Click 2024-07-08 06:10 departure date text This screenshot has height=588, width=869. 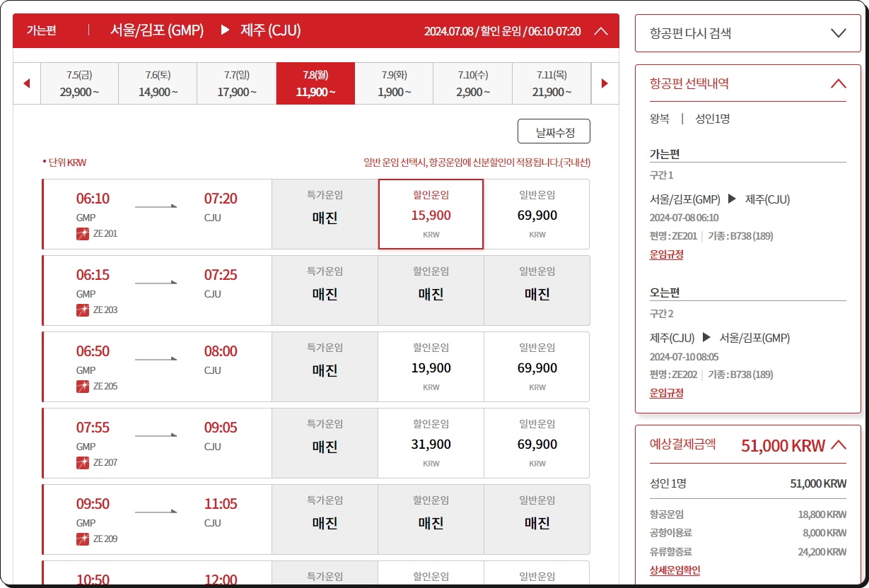(684, 218)
